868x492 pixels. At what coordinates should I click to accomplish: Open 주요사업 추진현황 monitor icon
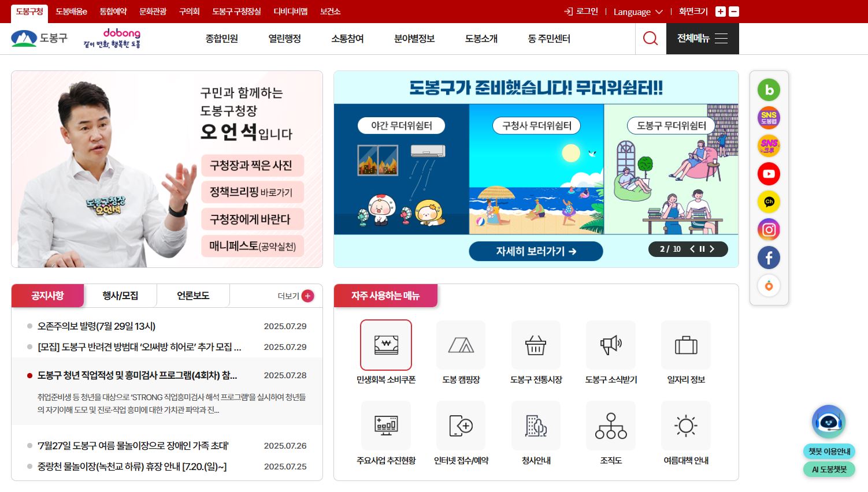tap(386, 426)
